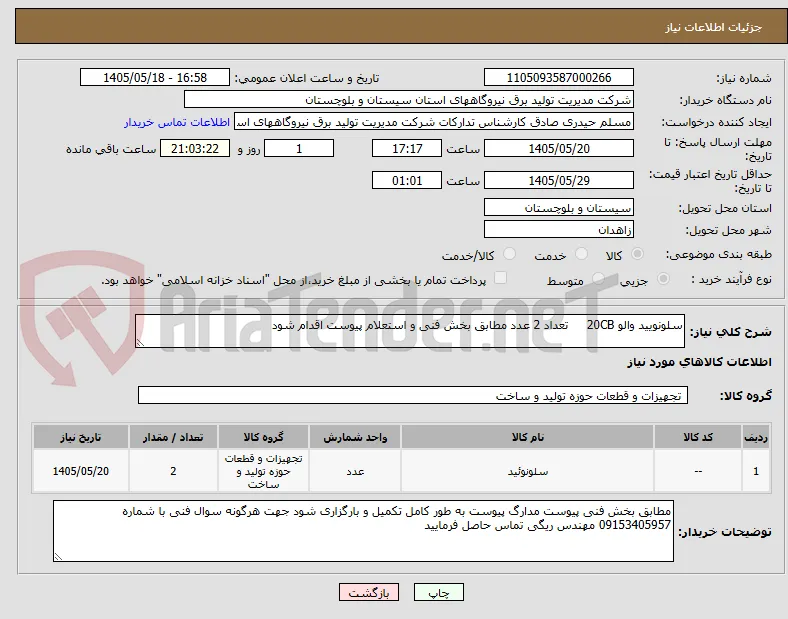Click the ردیف column header
This screenshot has height=619, width=788.
(756, 437)
